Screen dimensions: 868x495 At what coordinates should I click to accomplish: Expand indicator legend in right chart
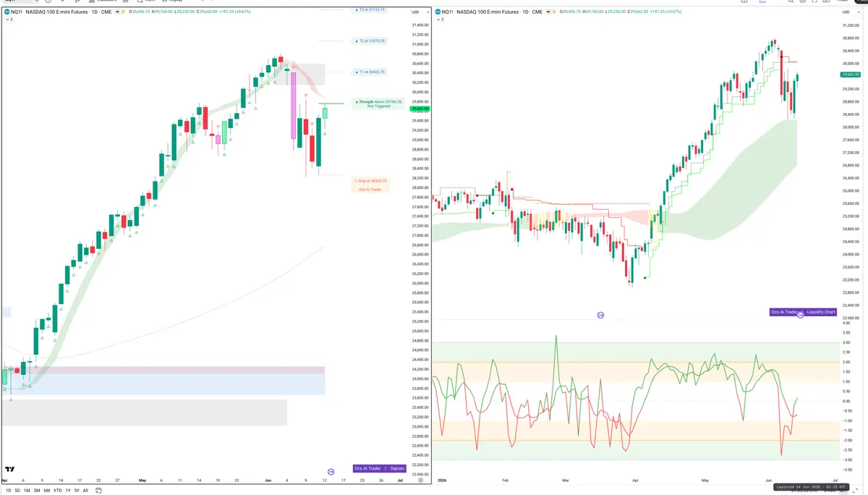click(x=439, y=20)
